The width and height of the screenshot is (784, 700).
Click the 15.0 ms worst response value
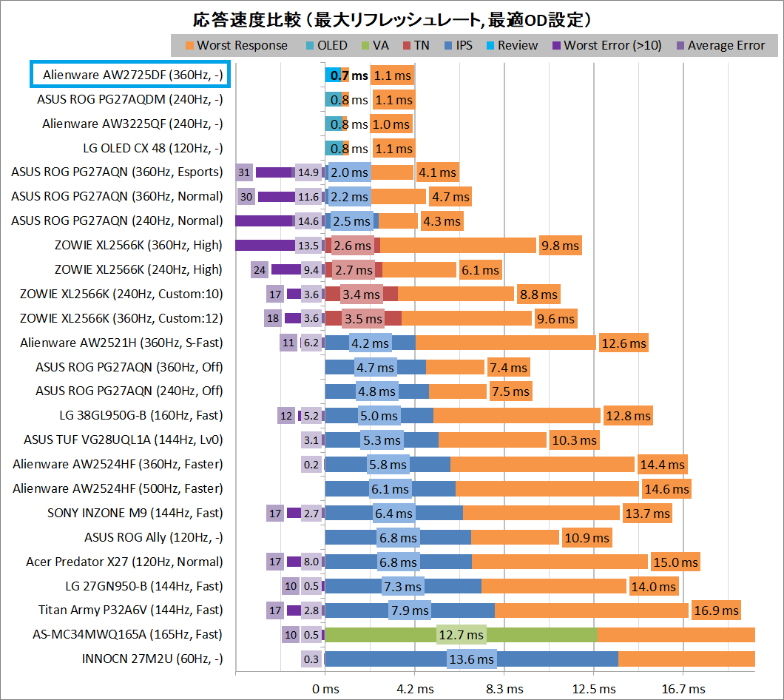(x=675, y=562)
